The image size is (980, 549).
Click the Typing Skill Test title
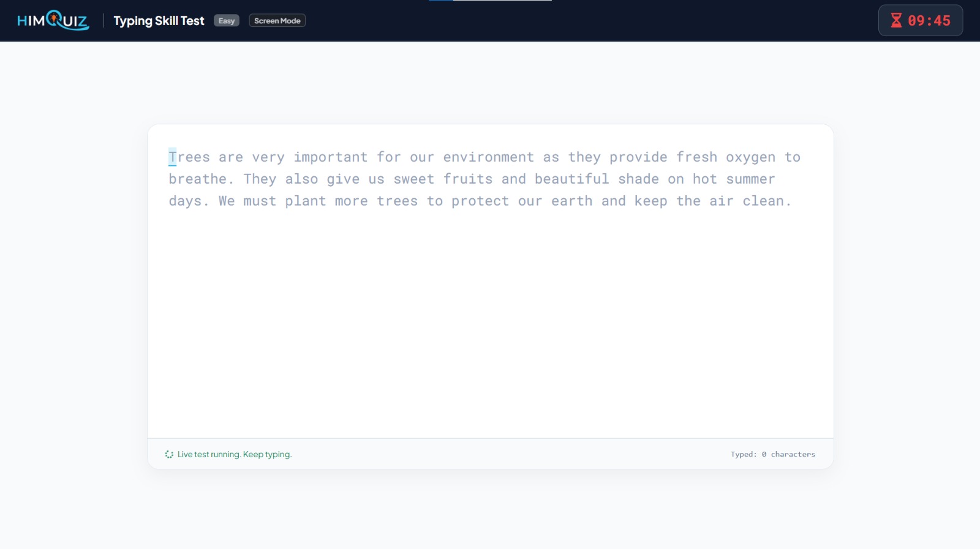(x=159, y=21)
